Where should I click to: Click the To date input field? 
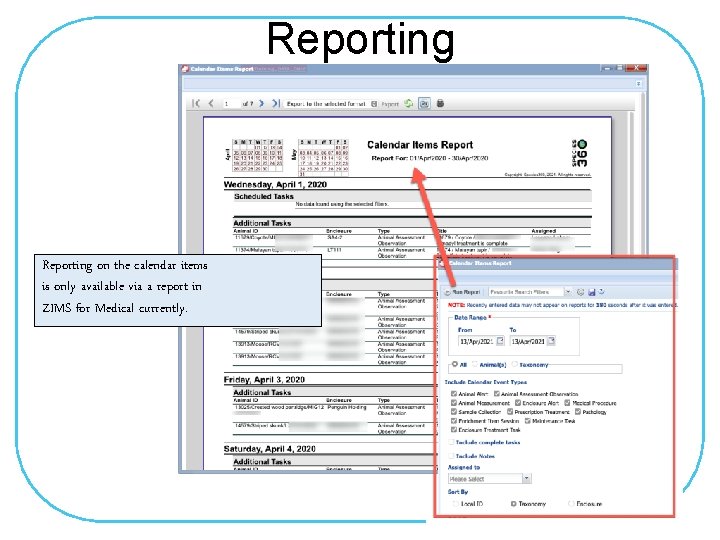point(528,341)
